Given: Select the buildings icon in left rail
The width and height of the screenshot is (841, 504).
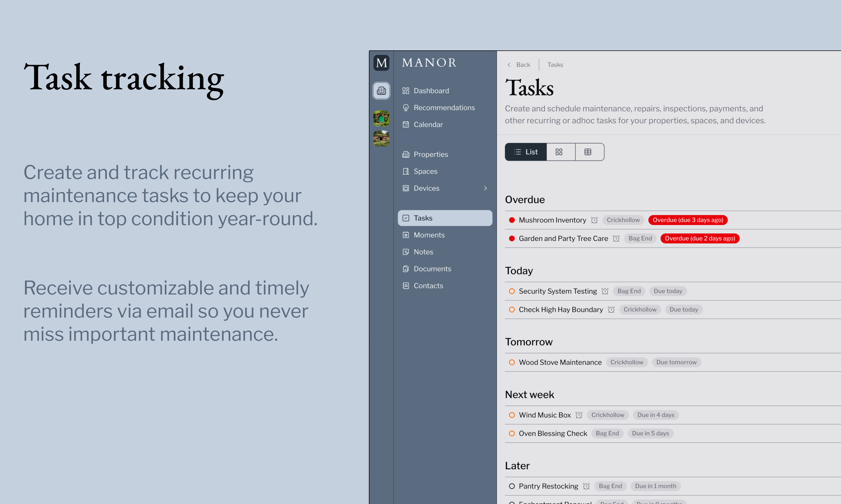Looking at the screenshot, I should click(381, 91).
